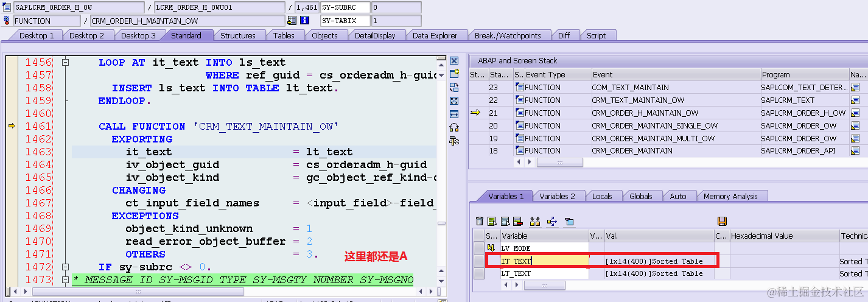
Task: Switch to the Desktop 1 tab
Action: [x=37, y=35]
